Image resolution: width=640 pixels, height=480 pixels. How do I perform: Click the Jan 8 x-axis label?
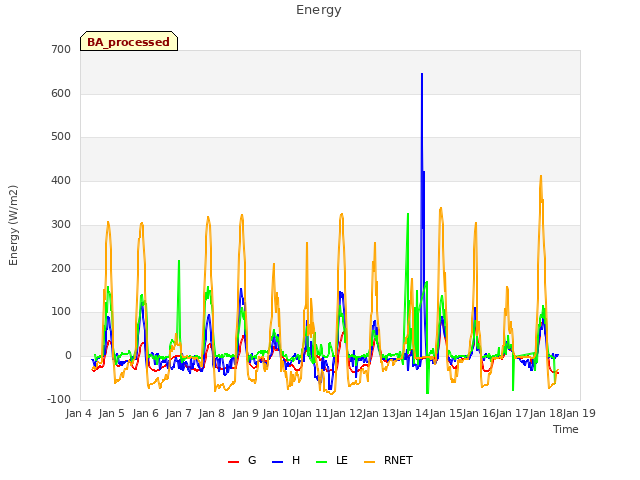click(x=212, y=413)
